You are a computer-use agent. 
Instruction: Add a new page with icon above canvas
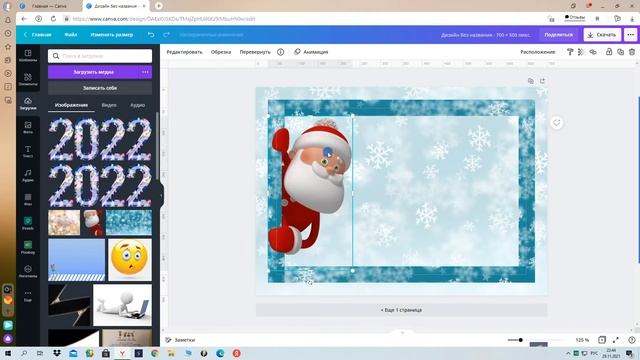coord(542,81)
